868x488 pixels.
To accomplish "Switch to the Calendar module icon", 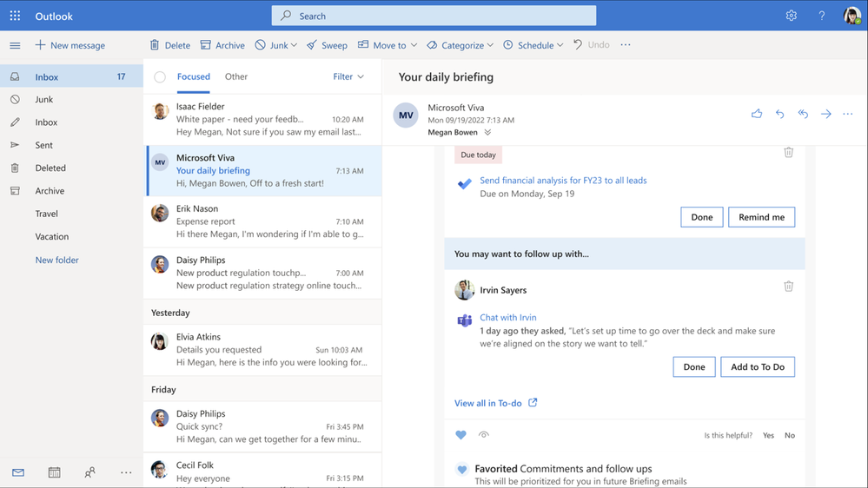I will pyautogui.click(x=54, y=472).
